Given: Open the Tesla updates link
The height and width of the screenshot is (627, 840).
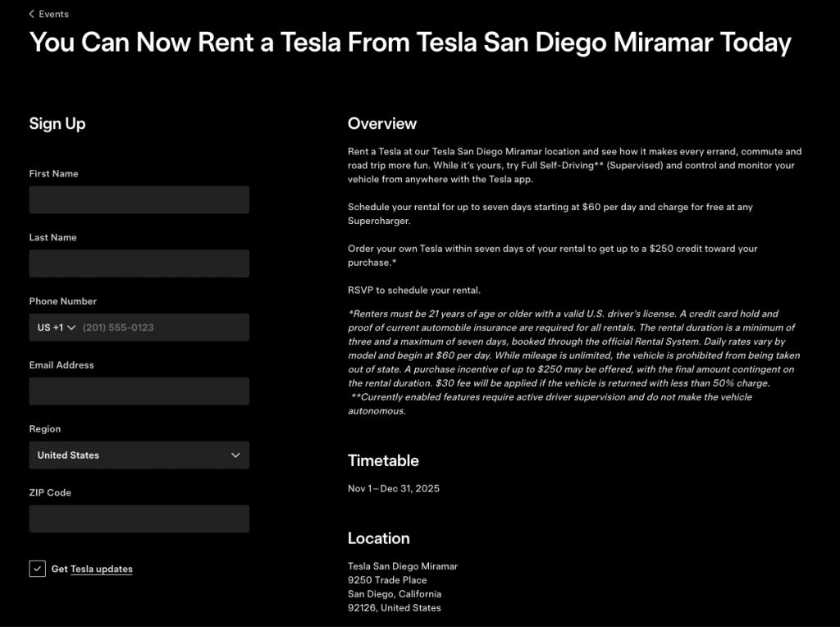Looking at the screenshot, I should pos(101,570).
